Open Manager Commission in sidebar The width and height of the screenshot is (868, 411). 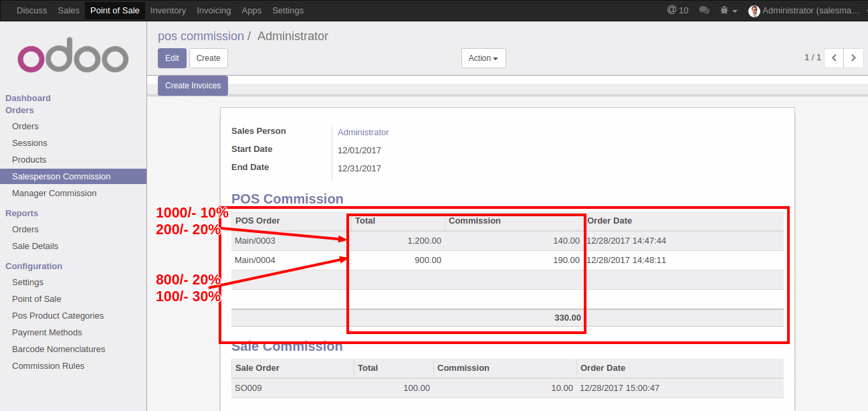[x=54, y=193]
